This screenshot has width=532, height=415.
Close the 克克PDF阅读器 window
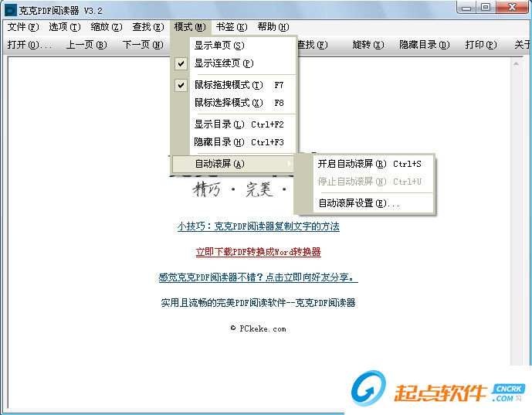[513, 8]
